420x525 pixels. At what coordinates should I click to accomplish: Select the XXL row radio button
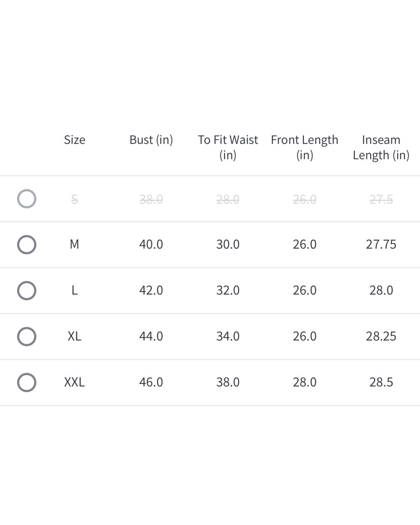pos(27,382)
